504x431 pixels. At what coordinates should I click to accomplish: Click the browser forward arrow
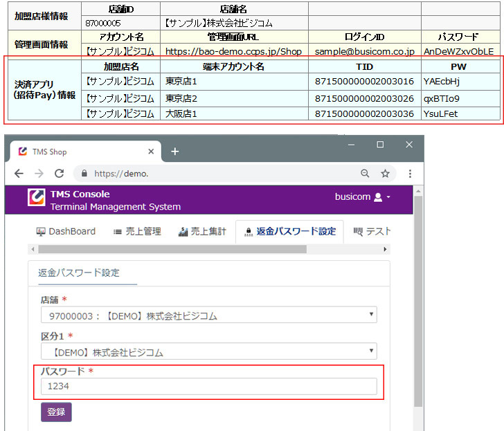(x=39, y=174)
